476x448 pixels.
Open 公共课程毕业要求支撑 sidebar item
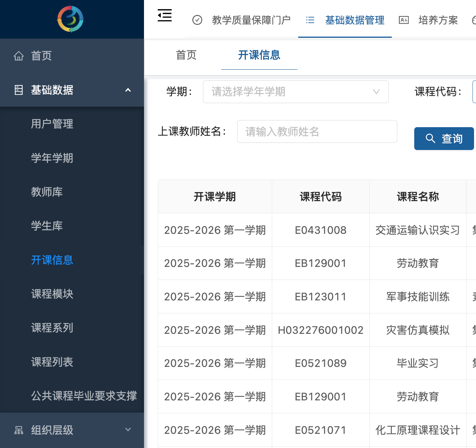(x=84, y=396)
